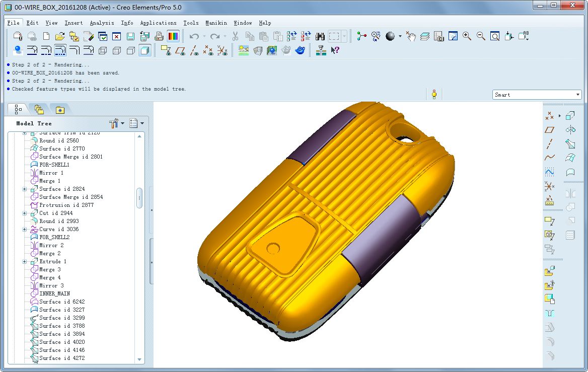Expand Curve id 3036 node
The image size is (588, 372).
[24, 229]
